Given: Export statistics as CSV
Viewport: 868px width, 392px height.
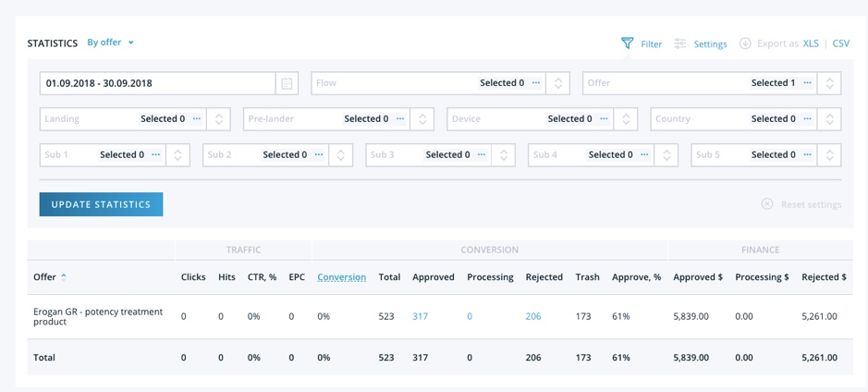Looking at the screenshot, I should coord(841,43).
